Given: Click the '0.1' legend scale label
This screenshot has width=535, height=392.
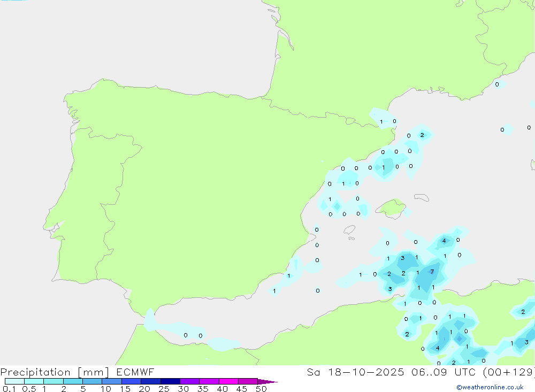Looking at the screenshot, I should (x=9, y=389).
